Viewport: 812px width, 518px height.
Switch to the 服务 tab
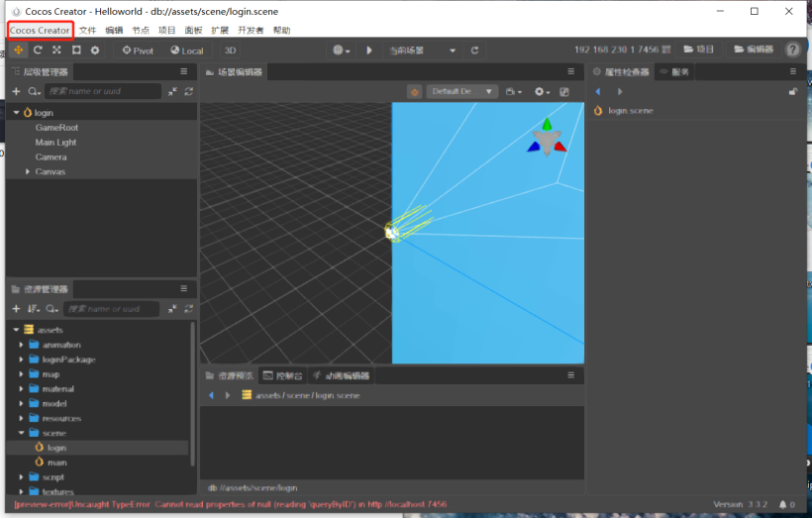pyautogui.click(x=674, y=72)
